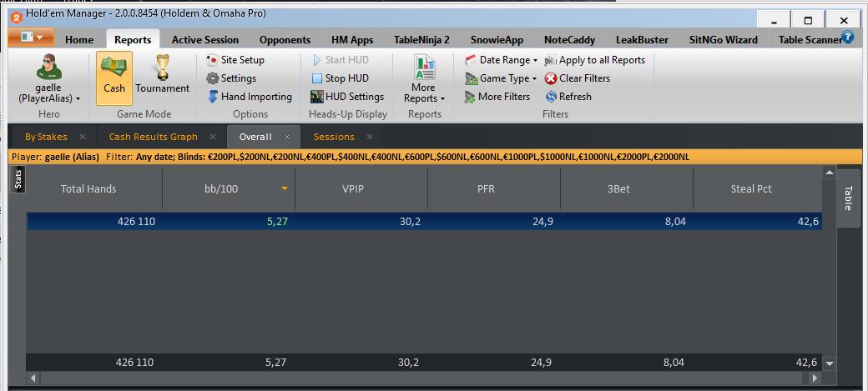The image size is (868, 391).
Task: Open the SnowieApp tab
Action: click(497, 40)
